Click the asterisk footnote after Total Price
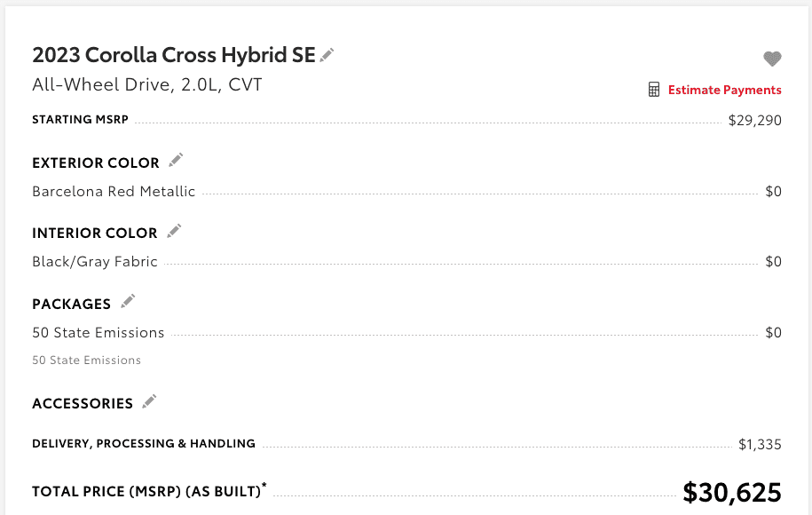 [264, 485]
